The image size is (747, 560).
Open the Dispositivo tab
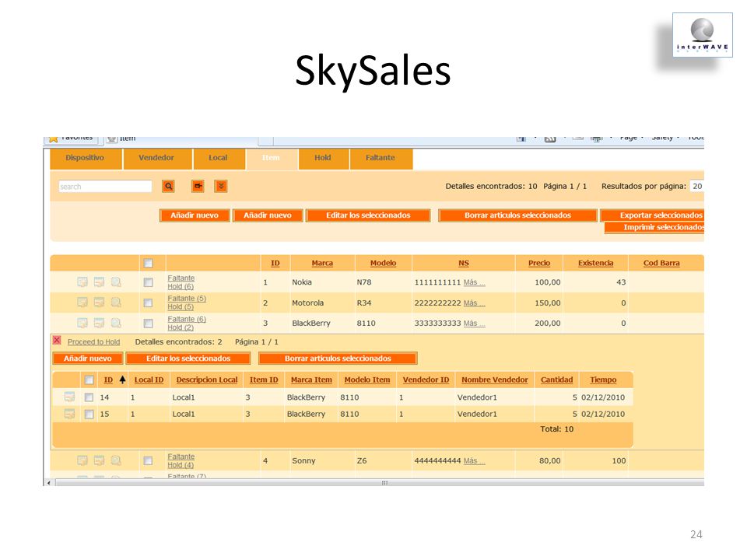click(x=86, y=159)
